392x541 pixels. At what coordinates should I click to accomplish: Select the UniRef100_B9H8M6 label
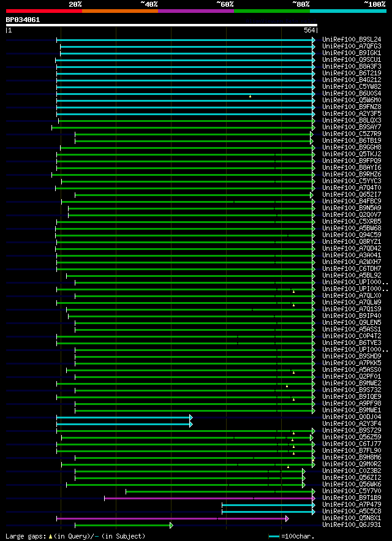[352, 457]
